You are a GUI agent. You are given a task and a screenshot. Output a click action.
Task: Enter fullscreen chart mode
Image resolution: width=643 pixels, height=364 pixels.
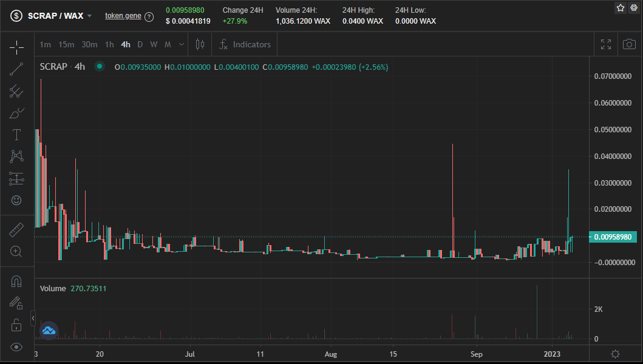pyautogui.click(x=606, y=44)
